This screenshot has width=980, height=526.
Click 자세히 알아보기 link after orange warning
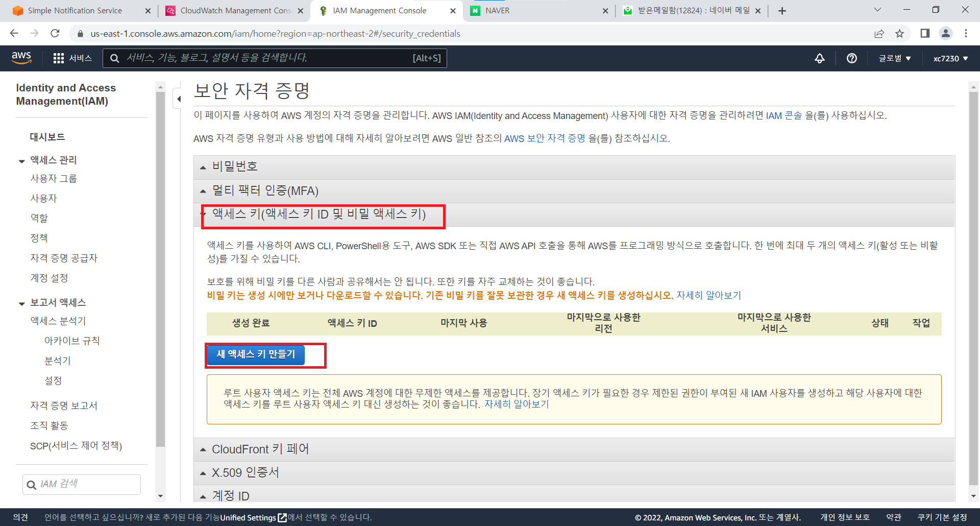(x=708, y=295)
